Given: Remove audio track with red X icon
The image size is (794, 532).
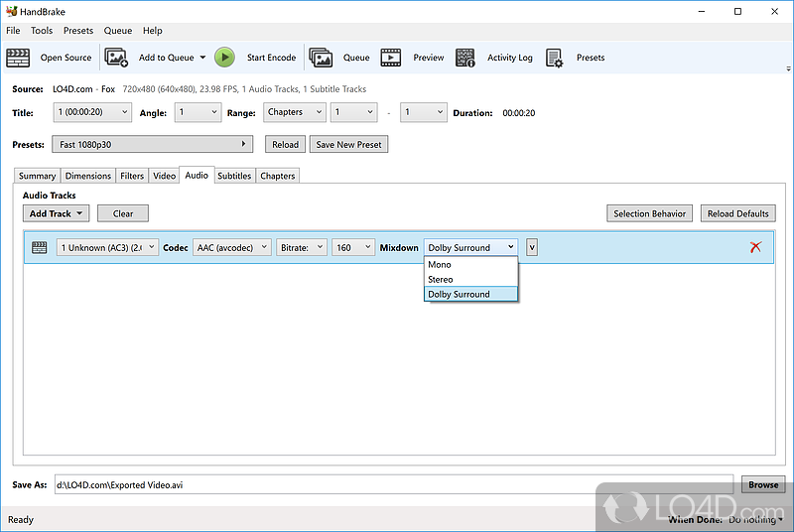Looking at the screenshot, I should (x=755, y=247).
